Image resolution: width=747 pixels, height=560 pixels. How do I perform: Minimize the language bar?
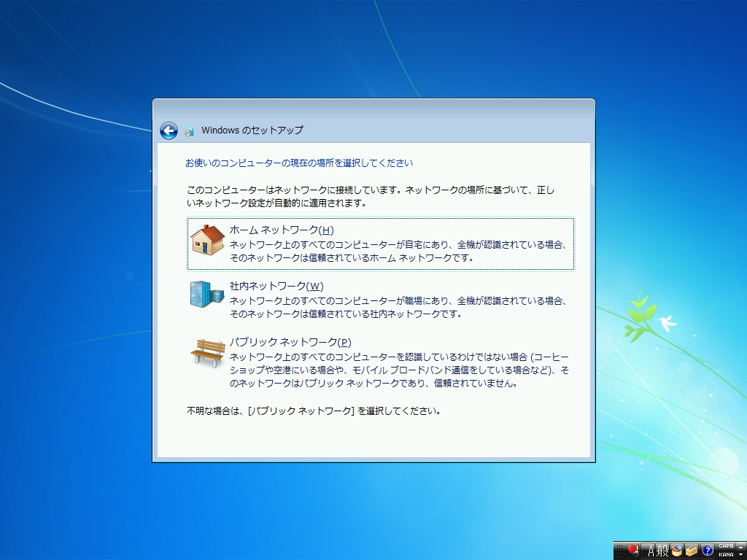tap(741, 547)
